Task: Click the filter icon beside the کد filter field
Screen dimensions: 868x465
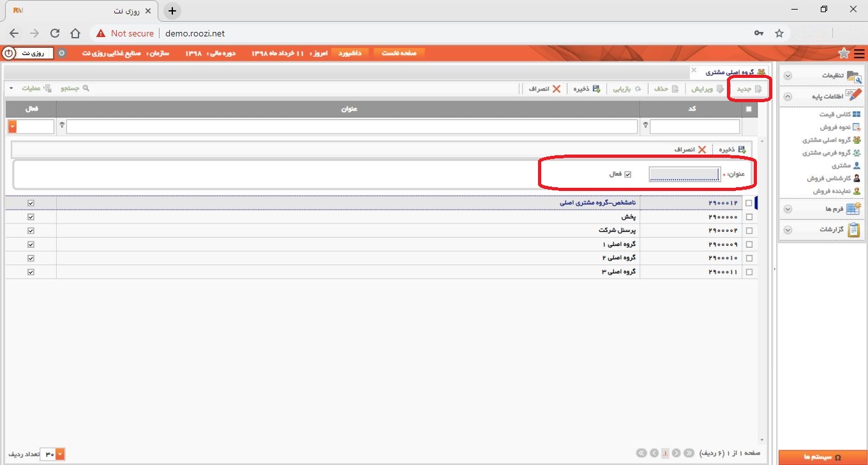Action: (x=646, y=126)
